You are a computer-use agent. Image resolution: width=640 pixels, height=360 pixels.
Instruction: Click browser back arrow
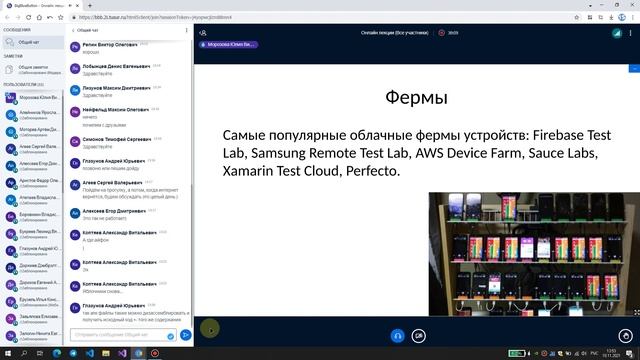[x=7, y=18]
